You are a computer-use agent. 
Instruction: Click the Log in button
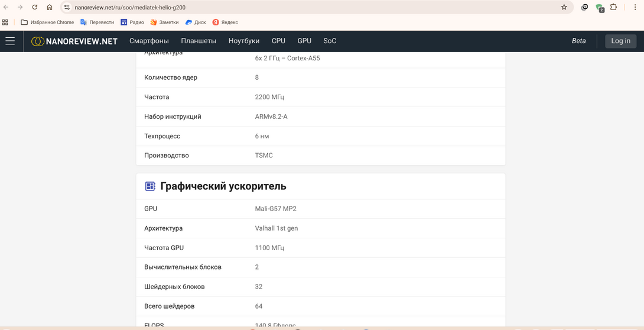620,41
